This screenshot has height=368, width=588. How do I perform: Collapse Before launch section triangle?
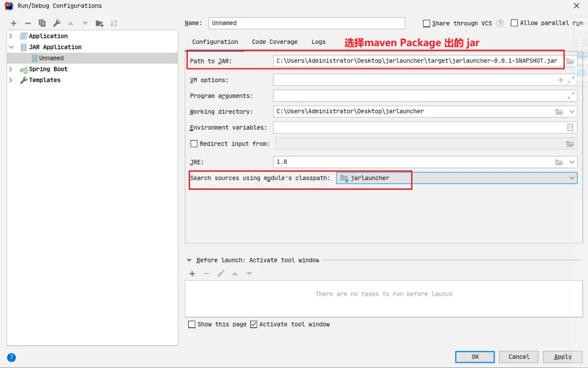coord(189,261)
